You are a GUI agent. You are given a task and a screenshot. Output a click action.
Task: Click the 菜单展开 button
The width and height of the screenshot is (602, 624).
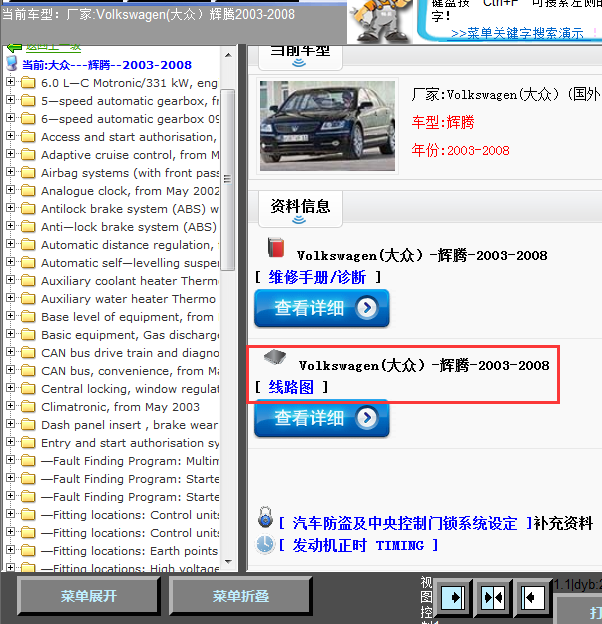[x=88, y=596]
